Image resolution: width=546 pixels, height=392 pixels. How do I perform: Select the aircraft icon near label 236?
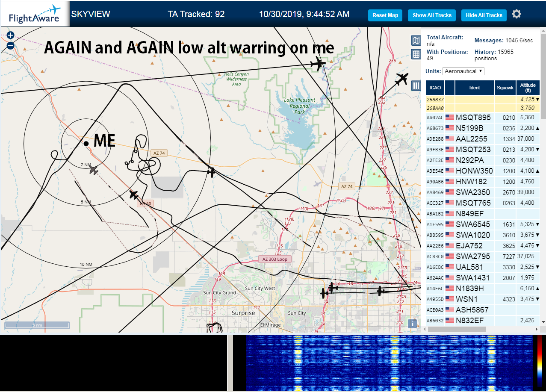pyautogui.click(x=402, y=79)
